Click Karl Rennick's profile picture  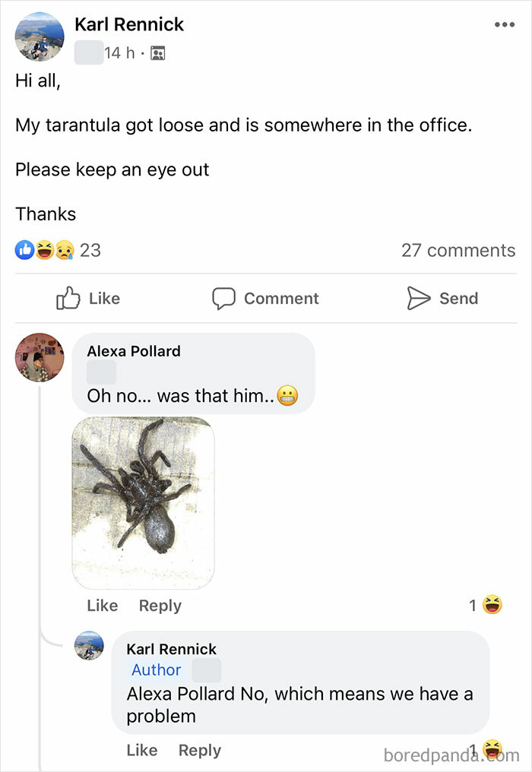click(x=38, y=36)
